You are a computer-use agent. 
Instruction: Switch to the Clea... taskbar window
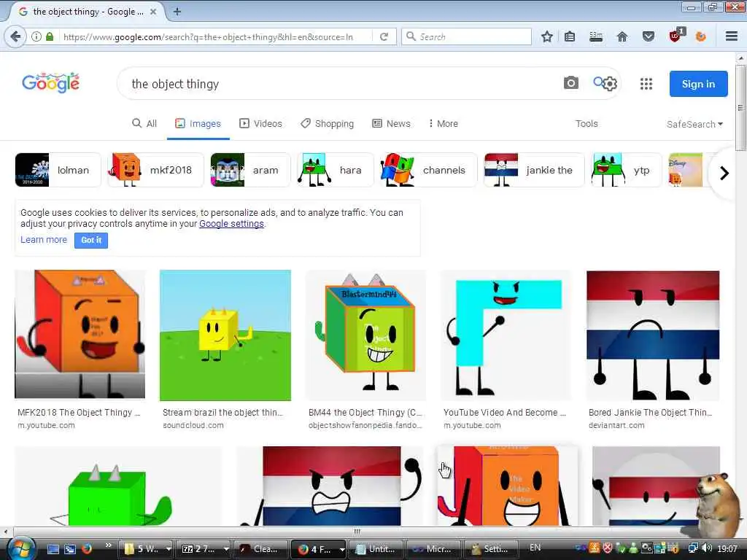coord(261,549)
